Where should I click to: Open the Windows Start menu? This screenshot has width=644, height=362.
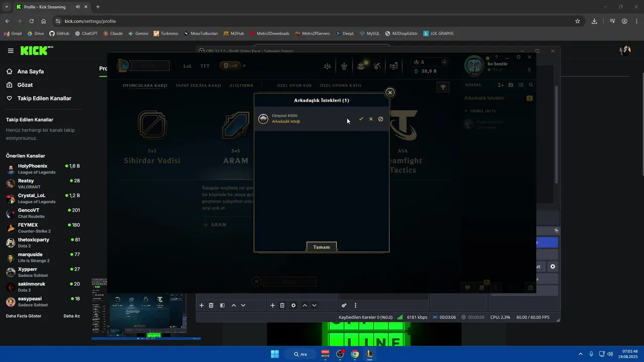[x=275, y=354]
